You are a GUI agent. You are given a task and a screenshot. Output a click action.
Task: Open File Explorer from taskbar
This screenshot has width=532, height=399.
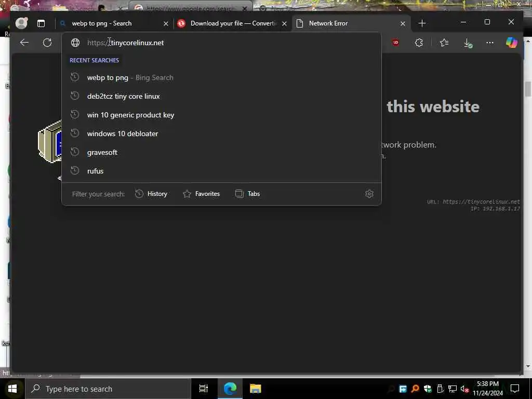[x=256, y=389]
